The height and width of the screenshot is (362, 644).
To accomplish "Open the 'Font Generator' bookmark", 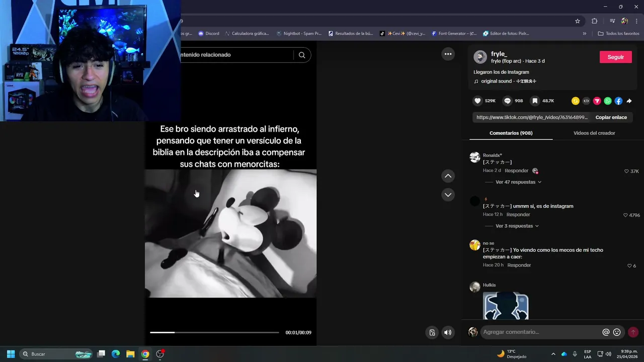I will point(454,34).
